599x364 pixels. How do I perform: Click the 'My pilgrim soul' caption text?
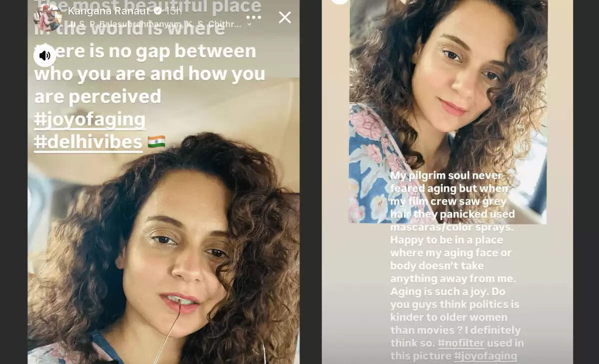(x=457, y=266)
